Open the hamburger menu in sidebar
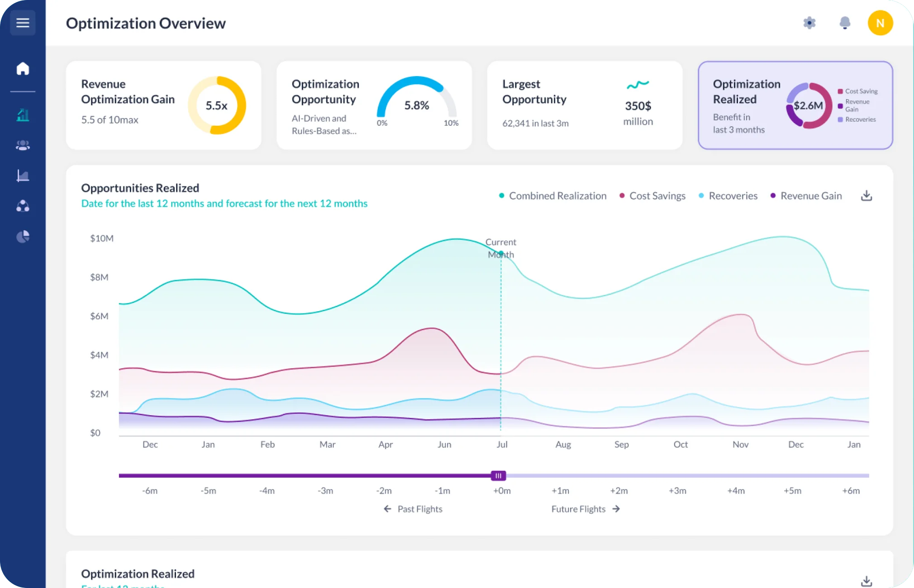 coord(23,23)
